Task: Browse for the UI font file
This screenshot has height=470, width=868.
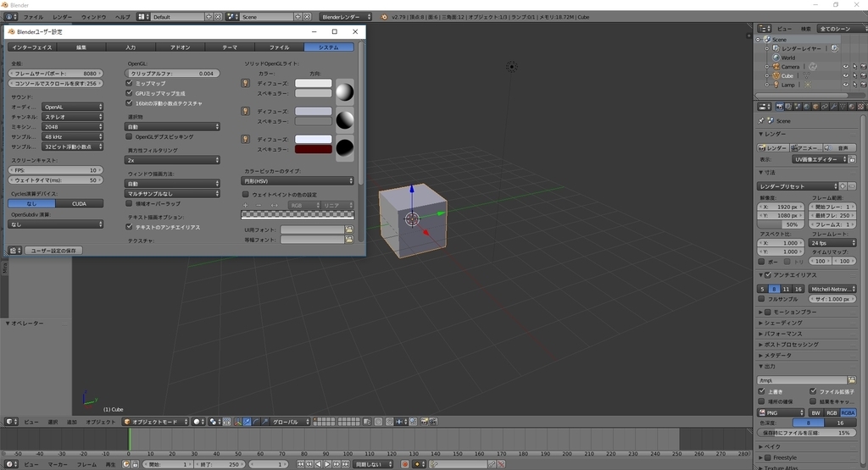Action: click(x=348, y=229)
